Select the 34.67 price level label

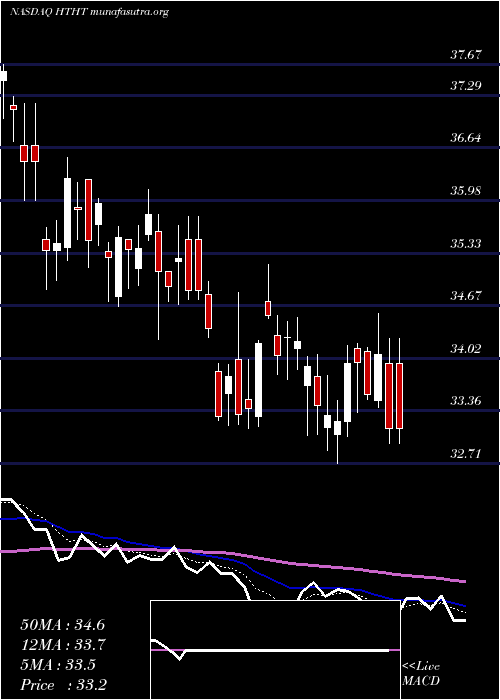coord(465,296)
